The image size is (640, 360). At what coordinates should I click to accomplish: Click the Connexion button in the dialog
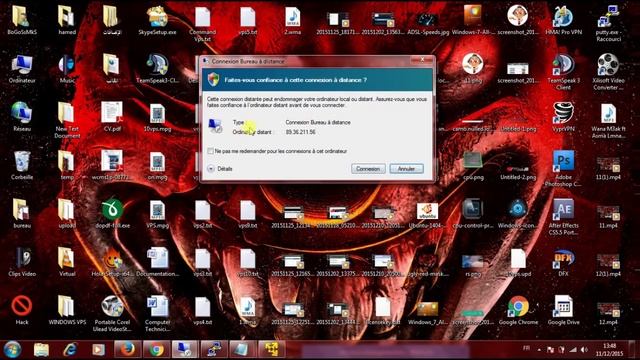pos(368,169)
